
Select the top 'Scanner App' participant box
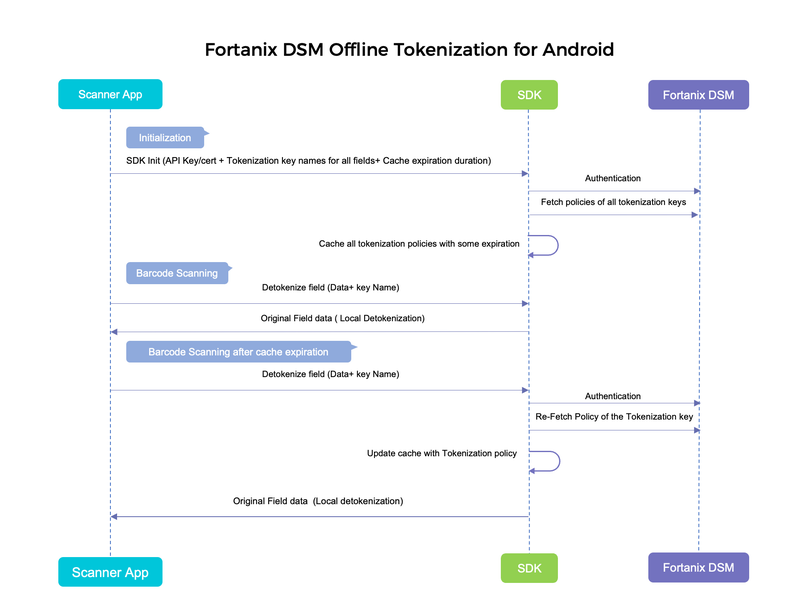(110, 94)
